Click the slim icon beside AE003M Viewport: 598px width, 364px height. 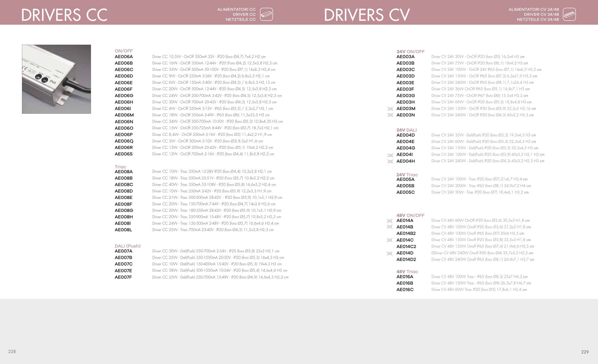[390, 109]
